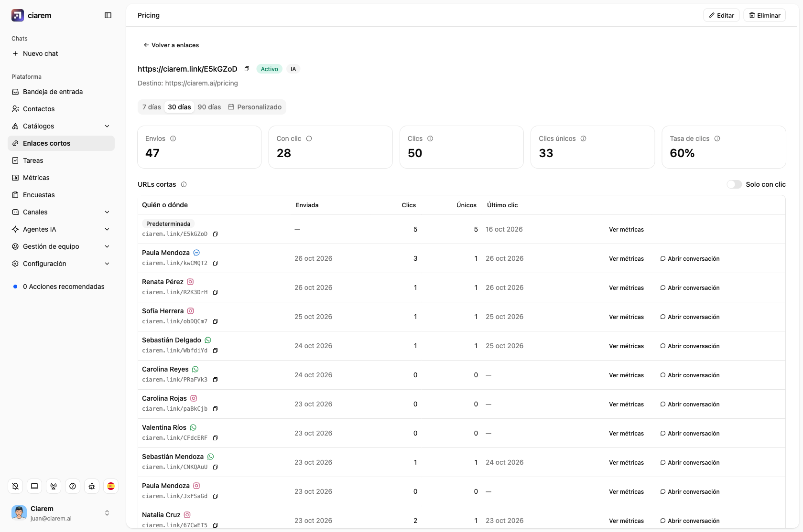The image size is (803, 532).
Task: Choose Personalizado date range
Action: (255, 107)
